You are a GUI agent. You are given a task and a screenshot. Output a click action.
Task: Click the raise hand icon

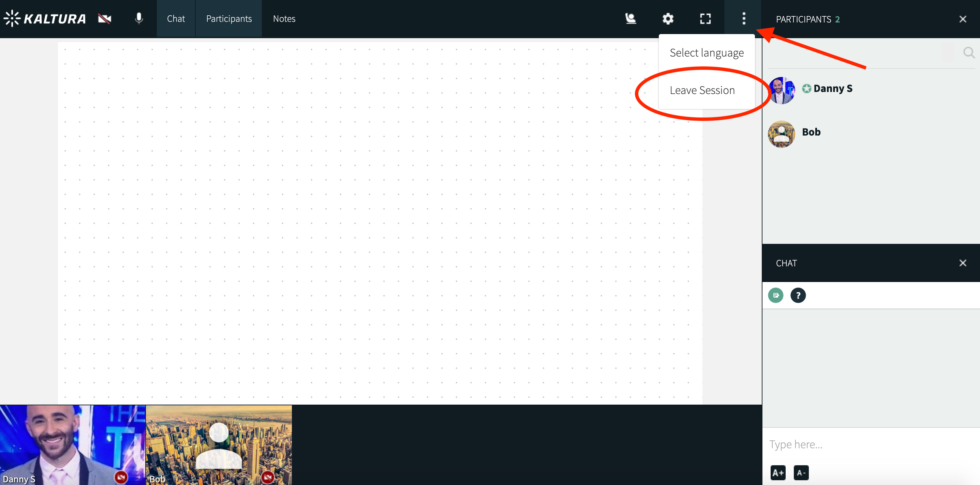click(630, 19)
